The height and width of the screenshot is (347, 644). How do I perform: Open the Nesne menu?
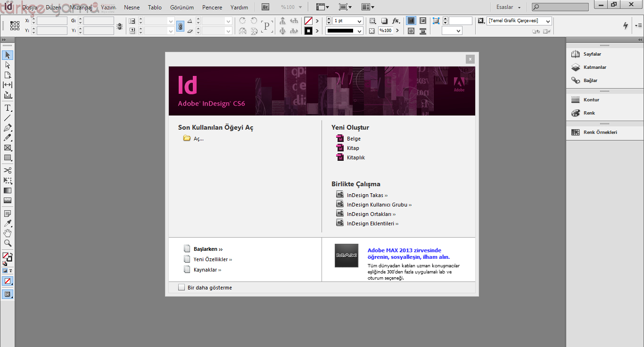click(132, 8)
